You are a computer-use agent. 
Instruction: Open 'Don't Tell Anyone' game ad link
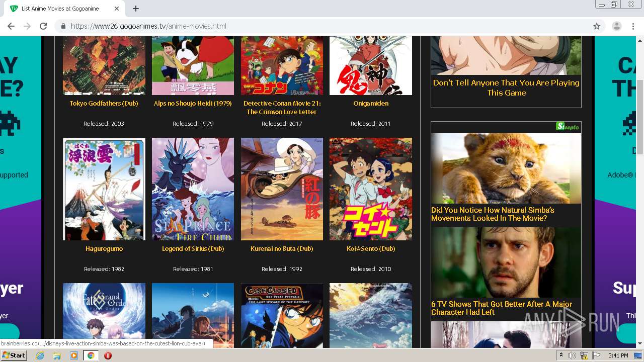point(506,87)
